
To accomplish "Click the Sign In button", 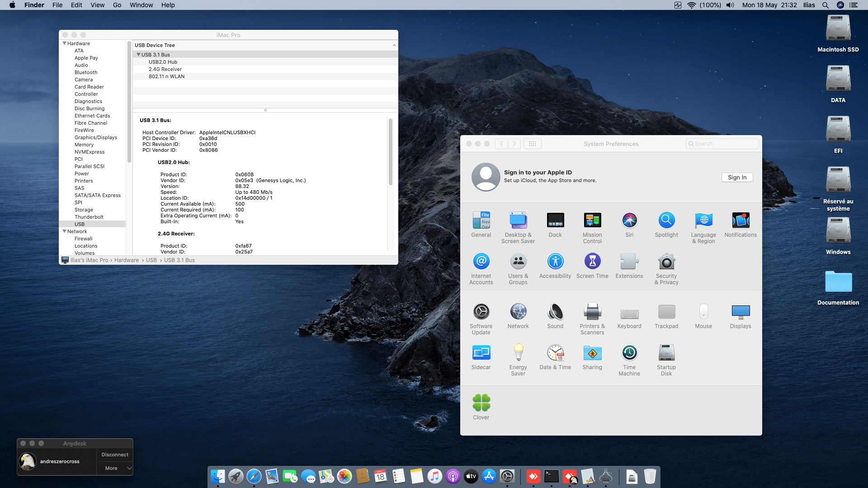I will pyautogui.click(x=737, y=178).
